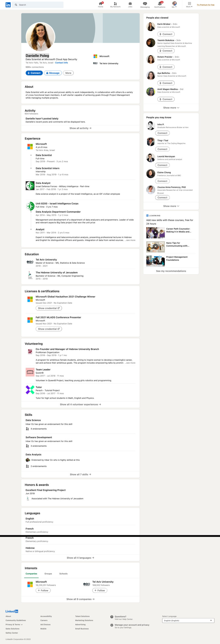Switch to the Schools interests tab

coord(63,574)
